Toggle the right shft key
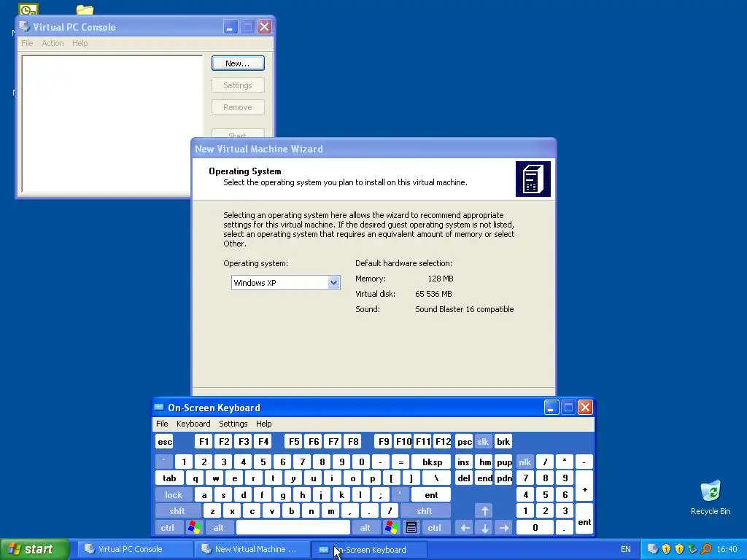The image size is (747, 560). (425, 511)
